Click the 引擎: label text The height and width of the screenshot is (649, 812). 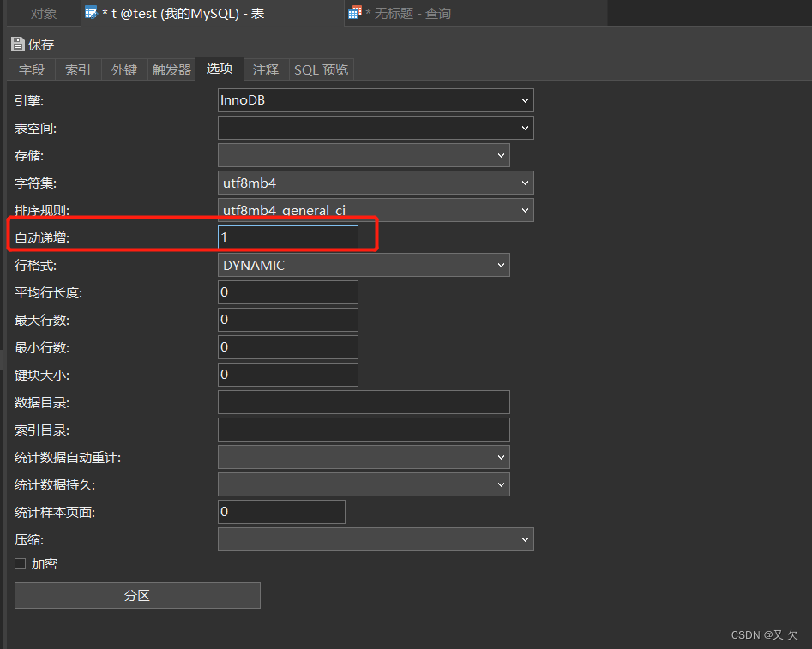[29, 100]
